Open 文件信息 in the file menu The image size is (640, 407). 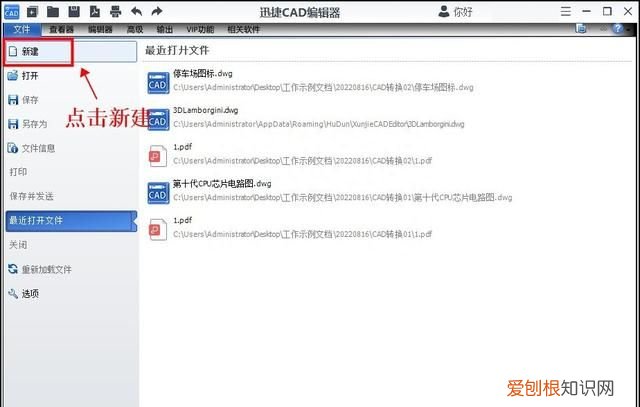point(71,148)
